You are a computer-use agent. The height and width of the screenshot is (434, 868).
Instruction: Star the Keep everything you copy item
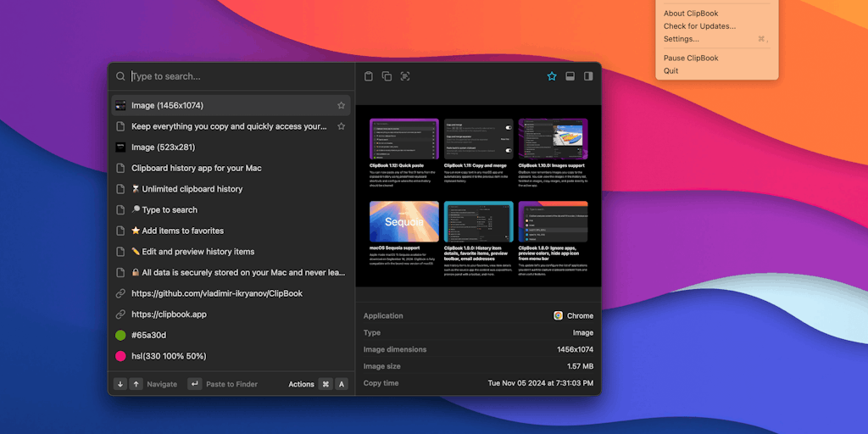[x=341, y=126]
